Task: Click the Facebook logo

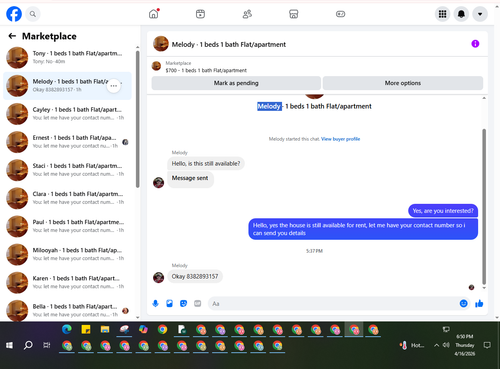Action: (x=14, y=14)
